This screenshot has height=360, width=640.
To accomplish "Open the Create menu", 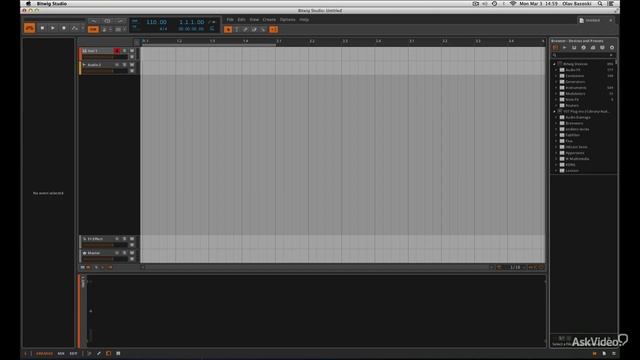I will coord(269,20).
